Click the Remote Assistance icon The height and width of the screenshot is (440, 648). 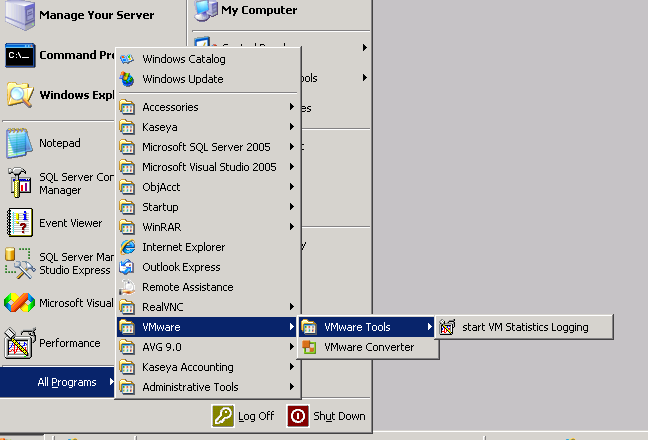[x=127, y=287]
